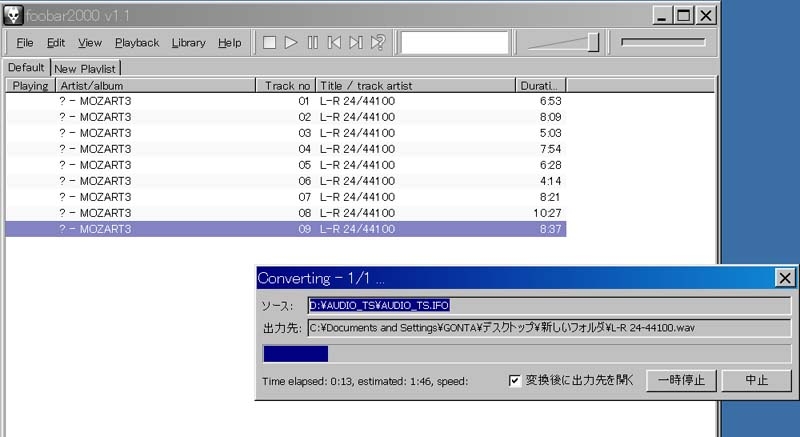This screenshot has height=437, width=800.
Task: Sort by the Track no column header
Action: pyautogui.click(x=288, y=86)
